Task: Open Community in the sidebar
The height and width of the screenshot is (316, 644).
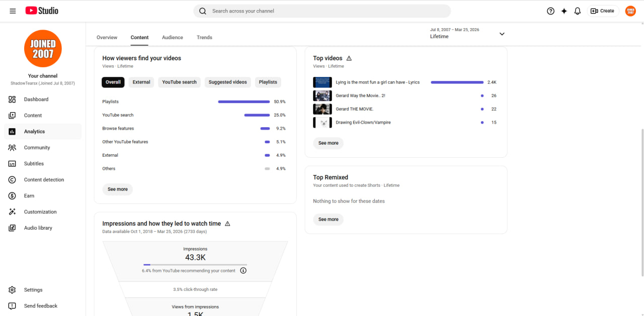Action: pos(43,148)
